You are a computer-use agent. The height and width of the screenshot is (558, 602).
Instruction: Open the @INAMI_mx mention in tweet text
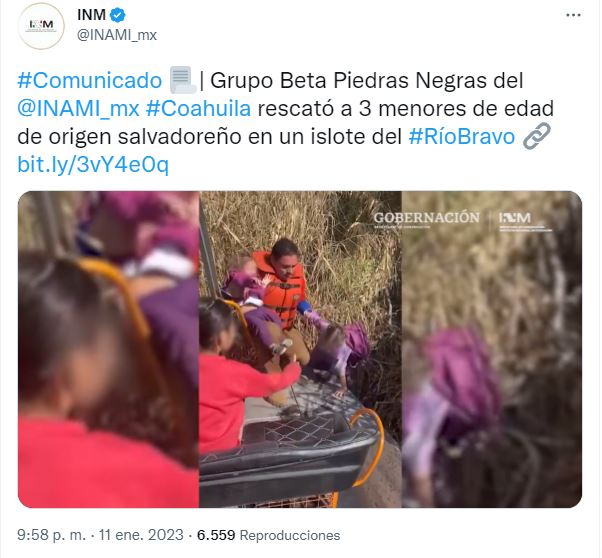point(78,109)
